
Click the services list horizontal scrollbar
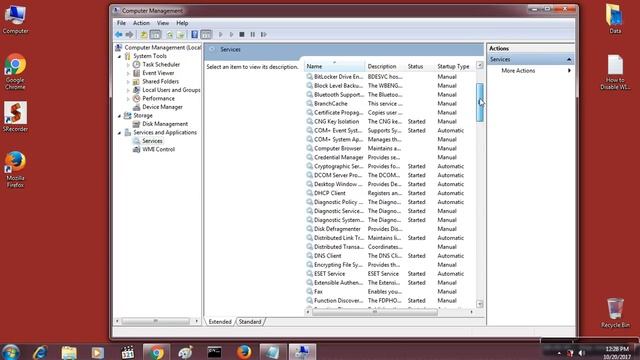point(375,312)
